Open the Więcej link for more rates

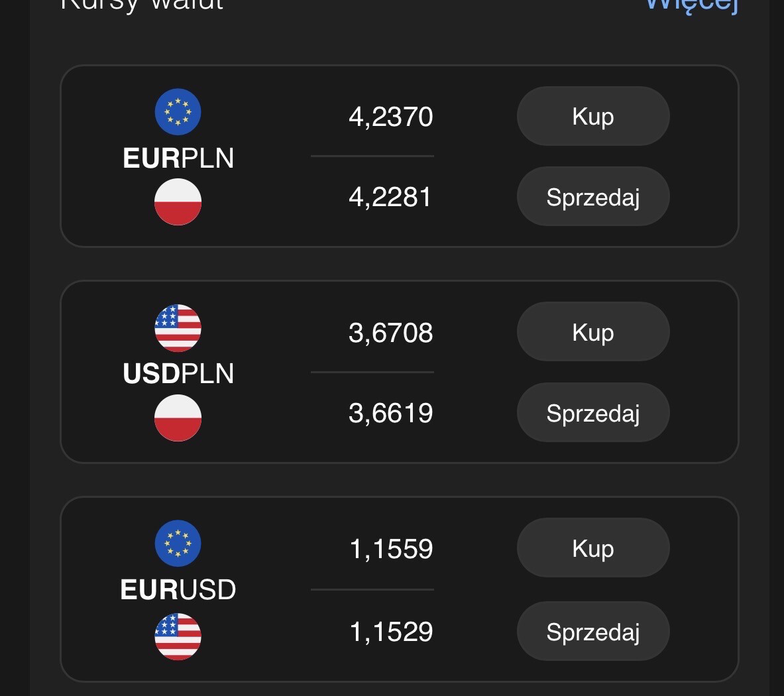point(691,5)
